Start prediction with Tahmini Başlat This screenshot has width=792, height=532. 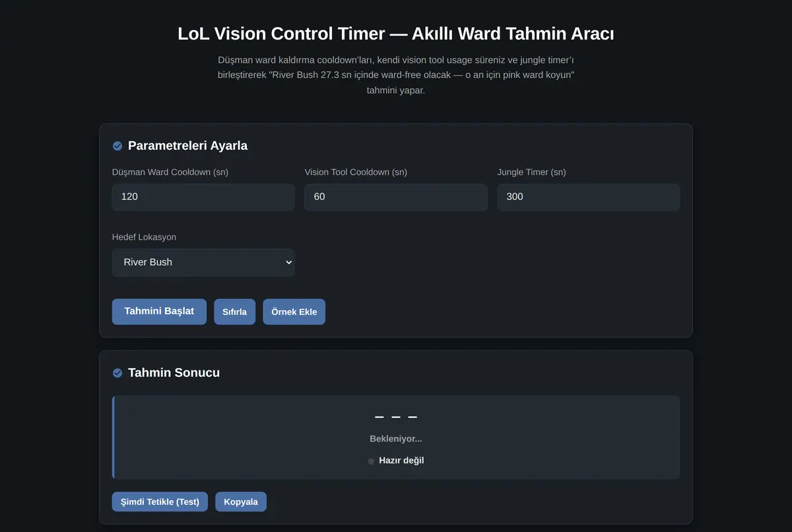click(x=159, y=312)
